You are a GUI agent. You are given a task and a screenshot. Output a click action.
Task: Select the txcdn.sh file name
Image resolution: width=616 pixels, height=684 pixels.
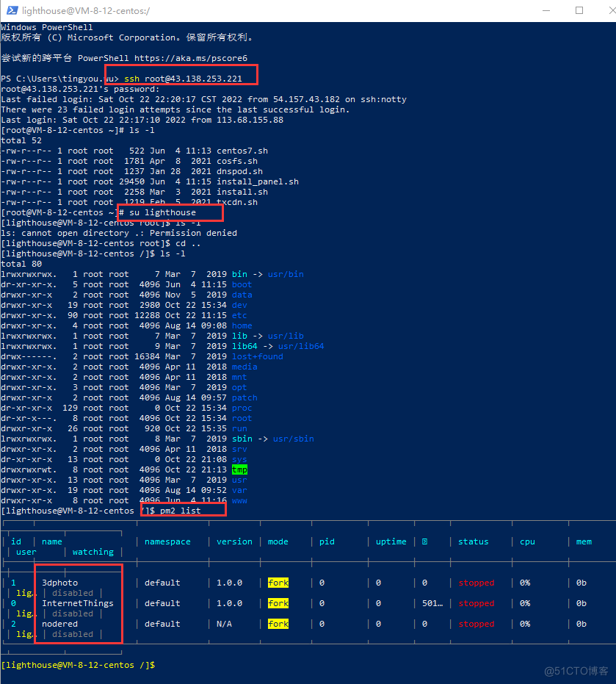[x=237, y=203]
